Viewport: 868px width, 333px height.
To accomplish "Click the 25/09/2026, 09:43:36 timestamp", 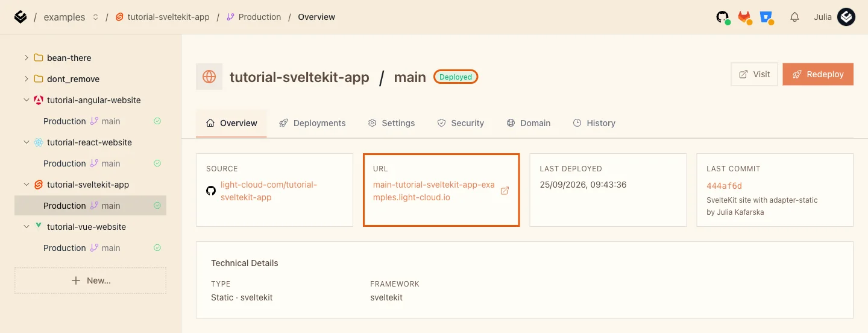I will point(583,185).
